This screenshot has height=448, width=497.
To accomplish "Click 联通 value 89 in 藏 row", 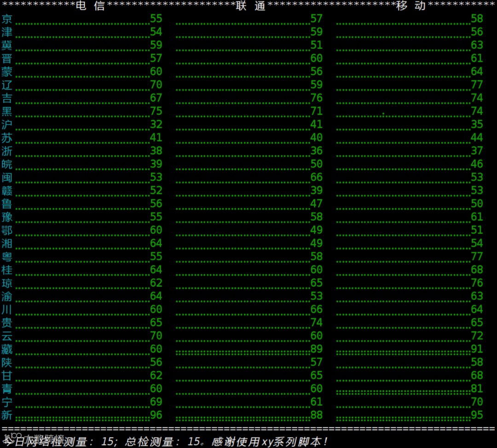I will click(317, 349).
